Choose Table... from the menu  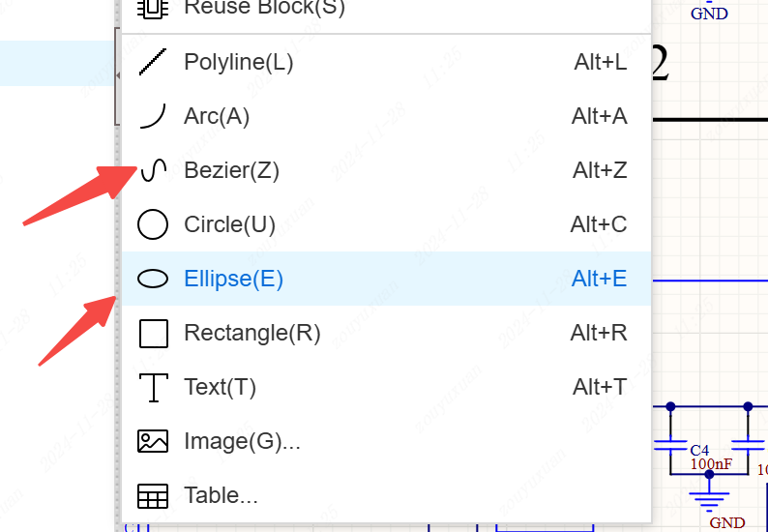click(x=221, y=495)
